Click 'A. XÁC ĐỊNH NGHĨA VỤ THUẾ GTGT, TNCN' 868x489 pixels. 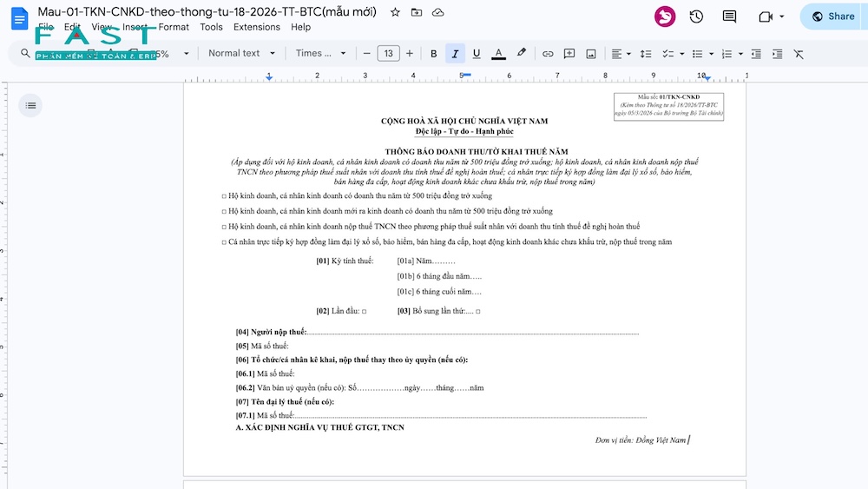tap(320, 427)
